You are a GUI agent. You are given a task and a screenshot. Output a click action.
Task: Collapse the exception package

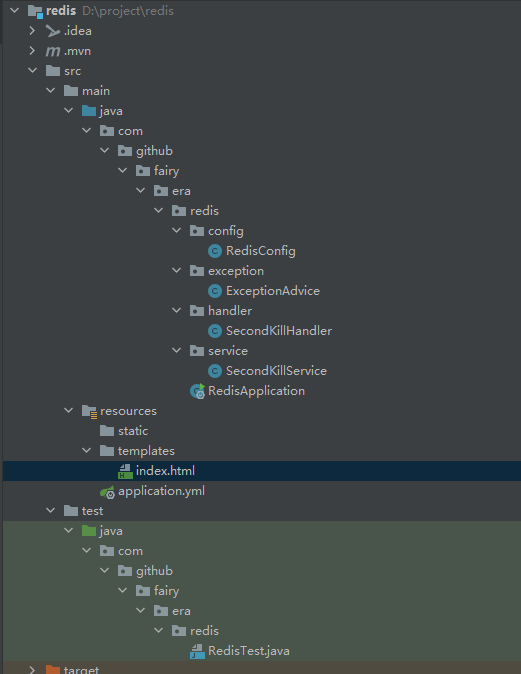point(177,270)
